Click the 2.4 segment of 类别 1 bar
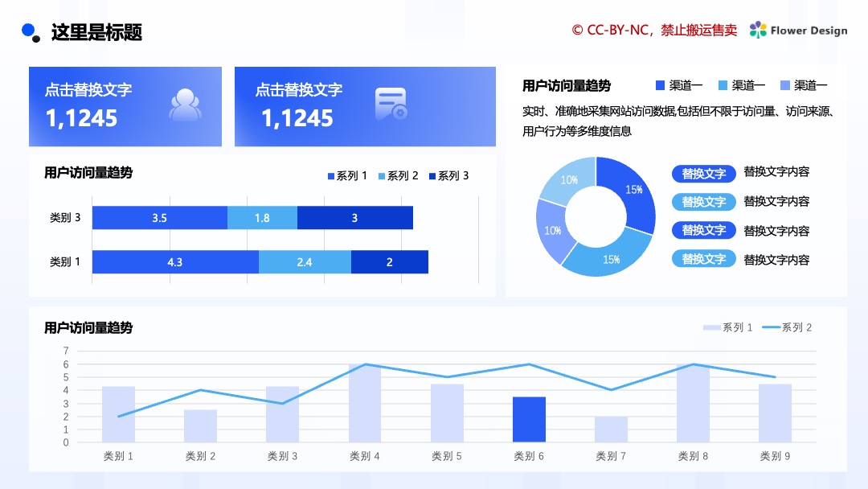868x489 pixels. 305,262
